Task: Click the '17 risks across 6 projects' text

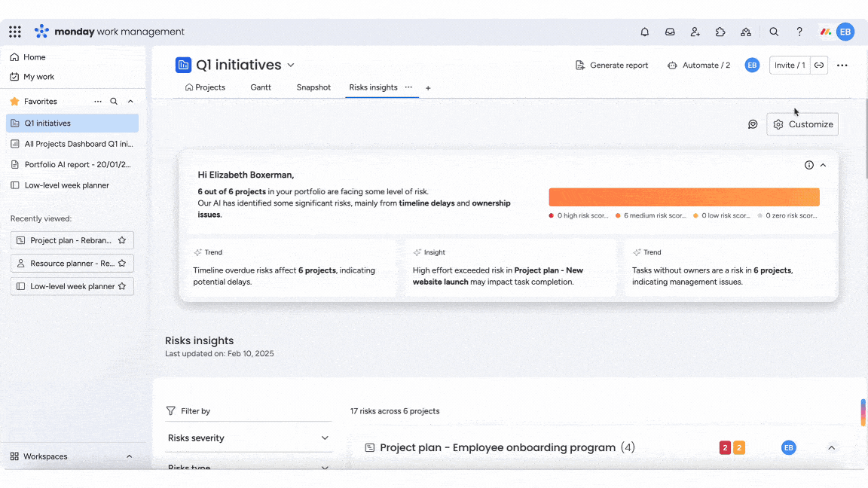Action: [x=395, y=411]
